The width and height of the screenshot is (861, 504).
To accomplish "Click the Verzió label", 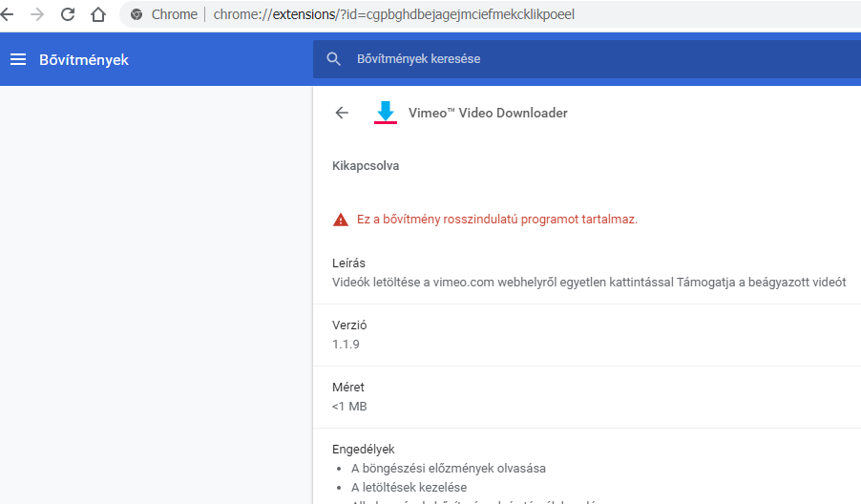I will [x=349, y=325].
